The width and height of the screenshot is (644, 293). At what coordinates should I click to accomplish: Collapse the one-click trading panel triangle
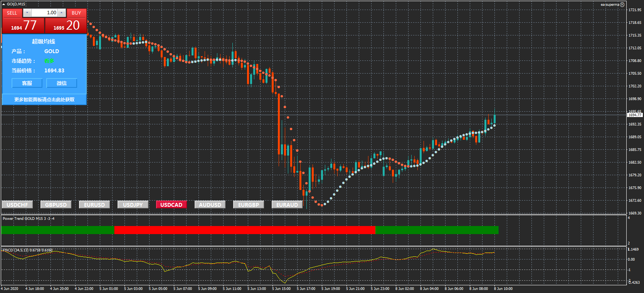point(4,4)
